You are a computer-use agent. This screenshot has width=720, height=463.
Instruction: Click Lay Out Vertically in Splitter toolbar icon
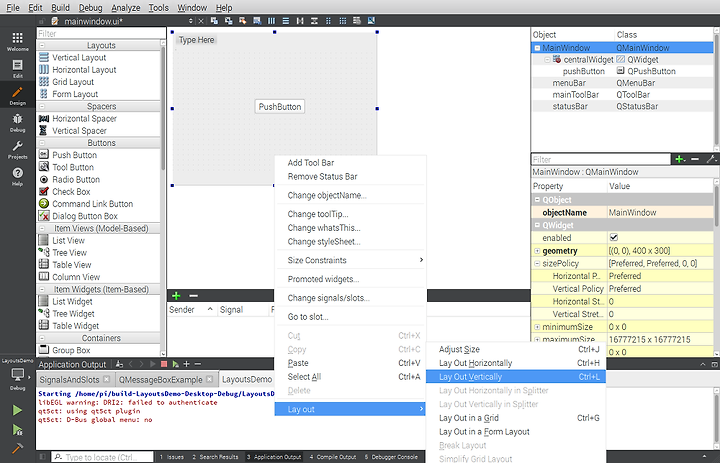[314, 21]
